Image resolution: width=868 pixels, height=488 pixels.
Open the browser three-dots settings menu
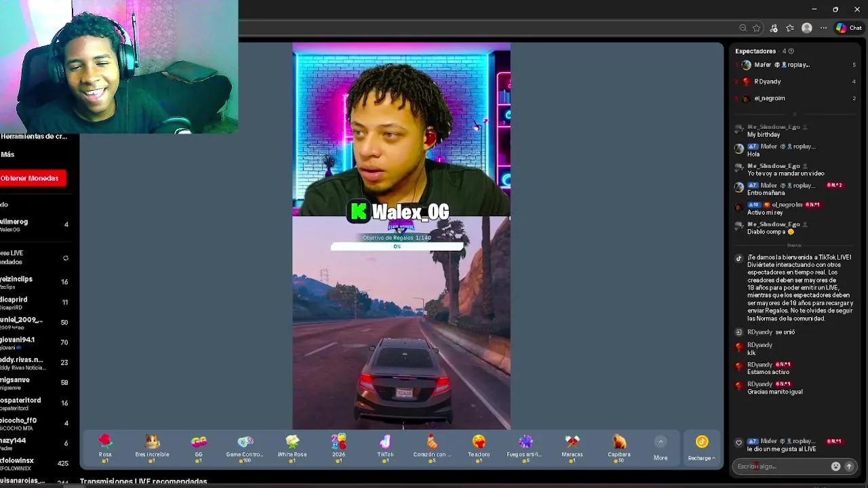(823, 28)
